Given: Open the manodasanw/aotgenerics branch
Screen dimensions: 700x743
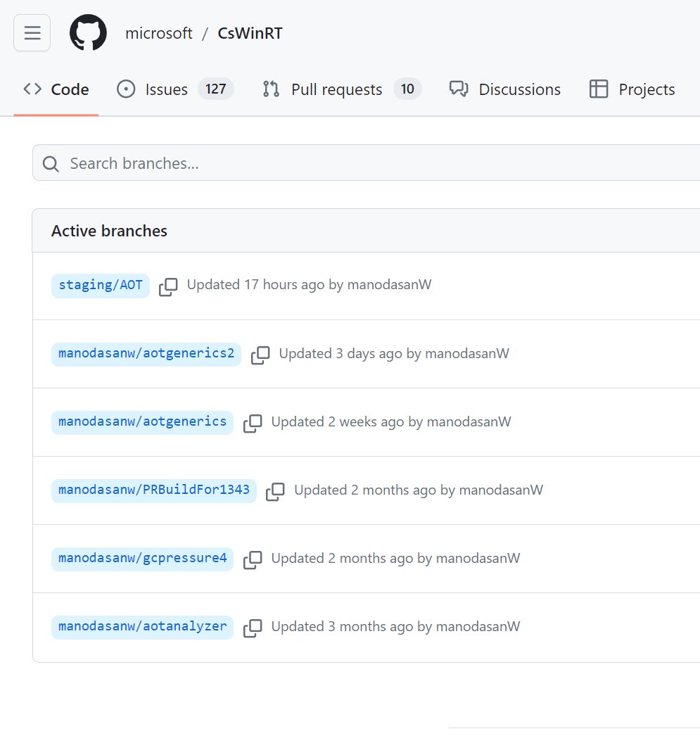Looking at the screenshot, I should click(143, 421).
